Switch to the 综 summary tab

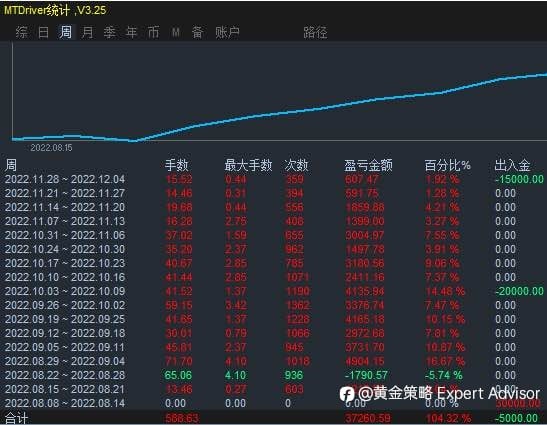(22, 32)
